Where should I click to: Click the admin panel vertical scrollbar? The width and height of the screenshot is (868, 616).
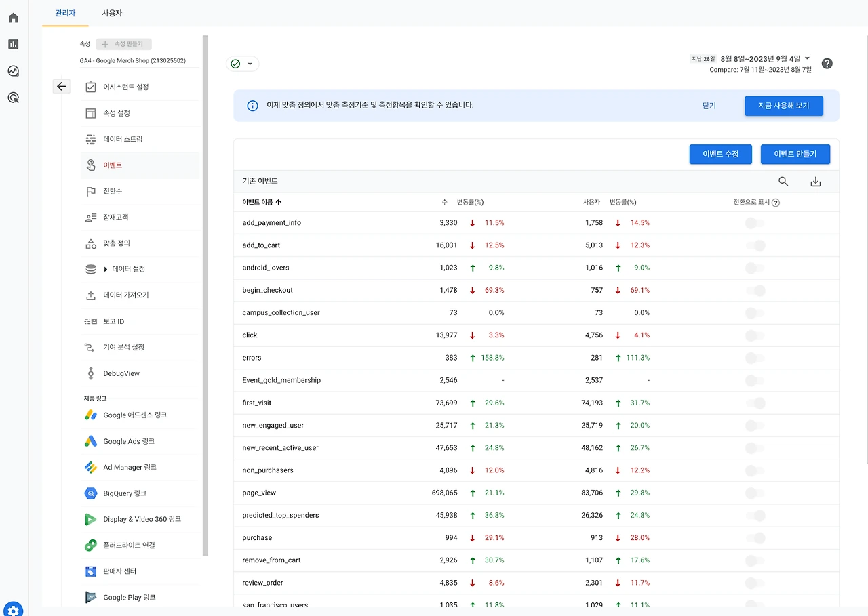(205, 295)
